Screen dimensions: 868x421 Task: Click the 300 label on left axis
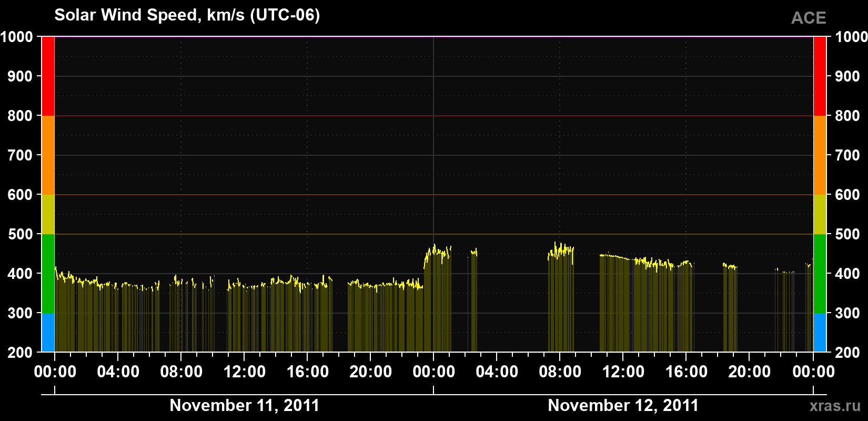point(21,313)
